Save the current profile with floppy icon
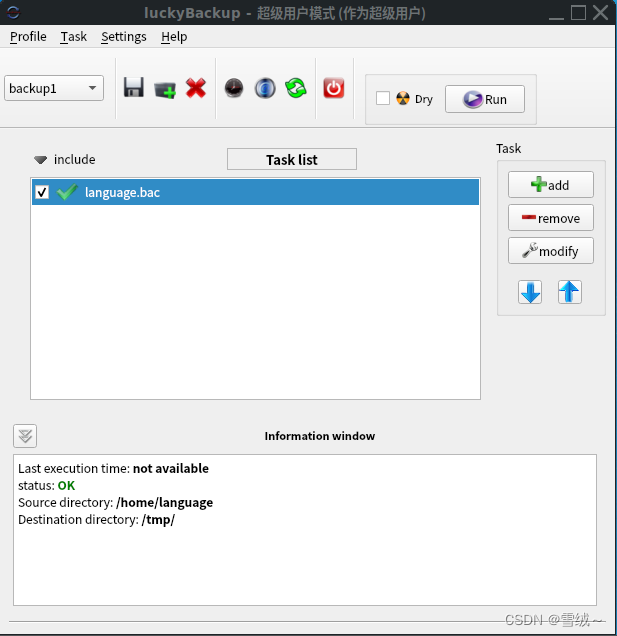 point(133,88)
